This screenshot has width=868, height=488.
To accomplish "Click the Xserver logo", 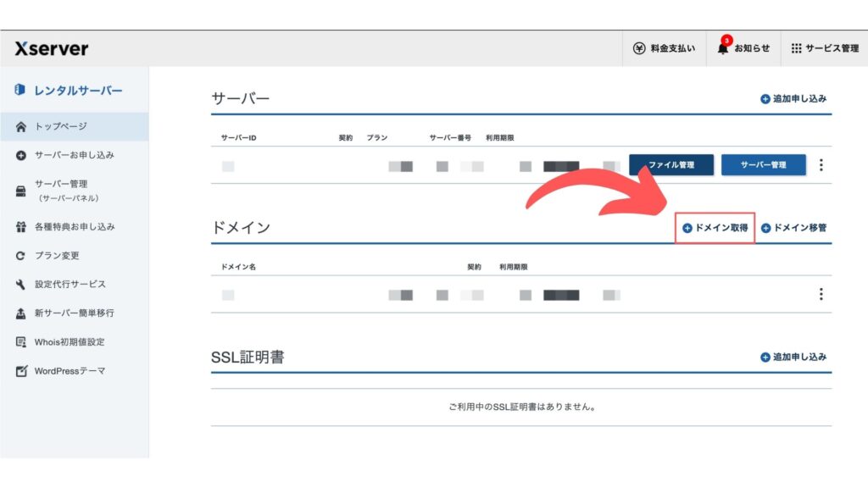I will 52,48.
